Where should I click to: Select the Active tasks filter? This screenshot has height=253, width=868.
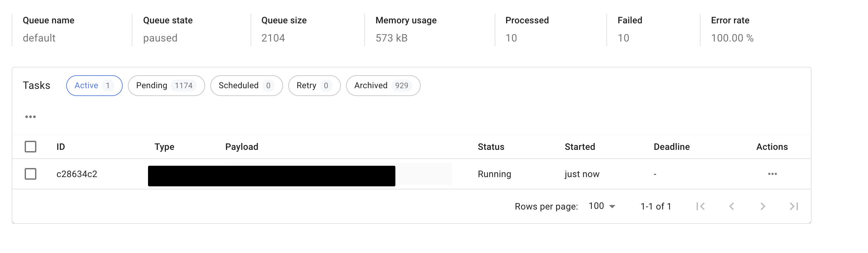(94, 85)
